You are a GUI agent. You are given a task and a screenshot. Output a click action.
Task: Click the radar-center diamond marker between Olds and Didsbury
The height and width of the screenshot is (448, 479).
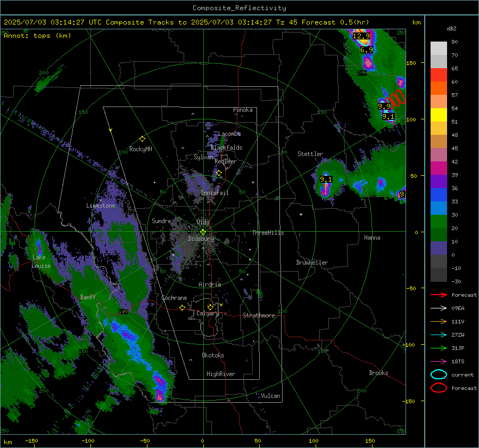coord(203,232)
